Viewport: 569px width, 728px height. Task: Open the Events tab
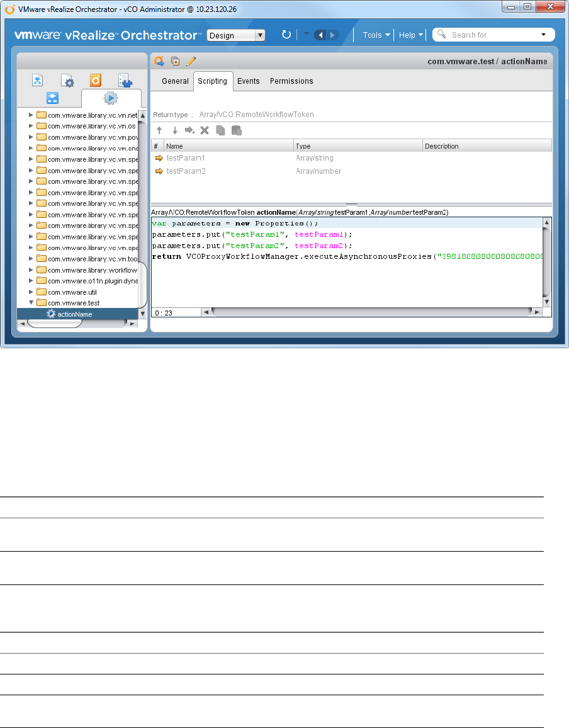coord(248,81)
